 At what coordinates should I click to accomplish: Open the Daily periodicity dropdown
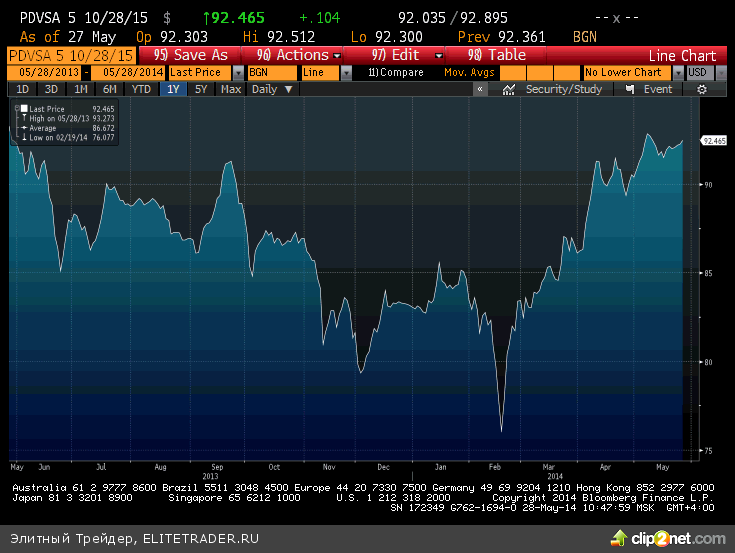[272, 89]
